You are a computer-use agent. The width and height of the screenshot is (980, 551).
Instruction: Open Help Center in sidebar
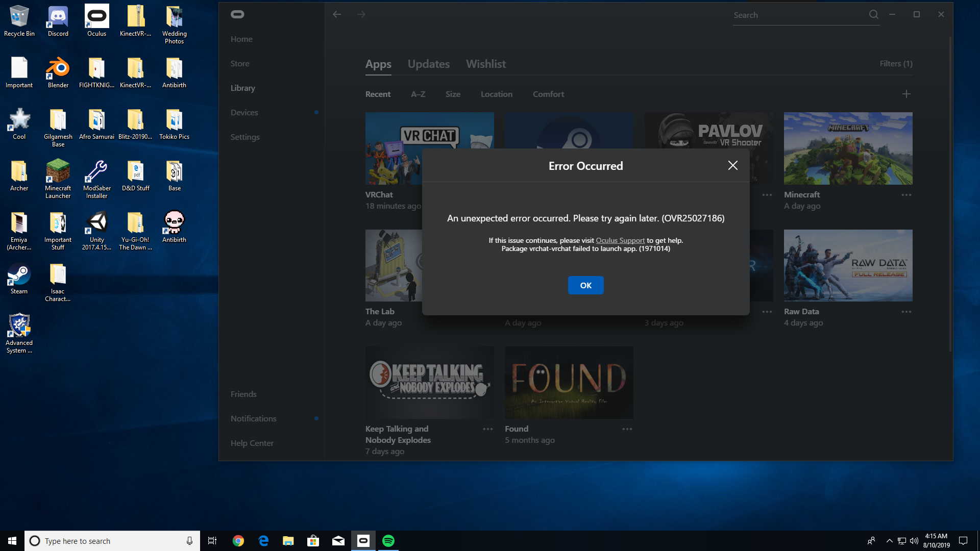[x=252, y=443]
